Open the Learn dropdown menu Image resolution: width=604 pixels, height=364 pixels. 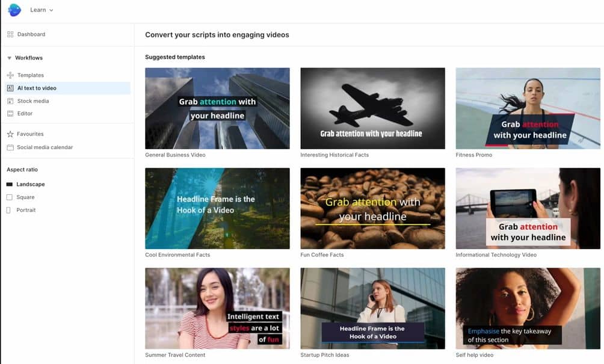click(x=42, y=10)
